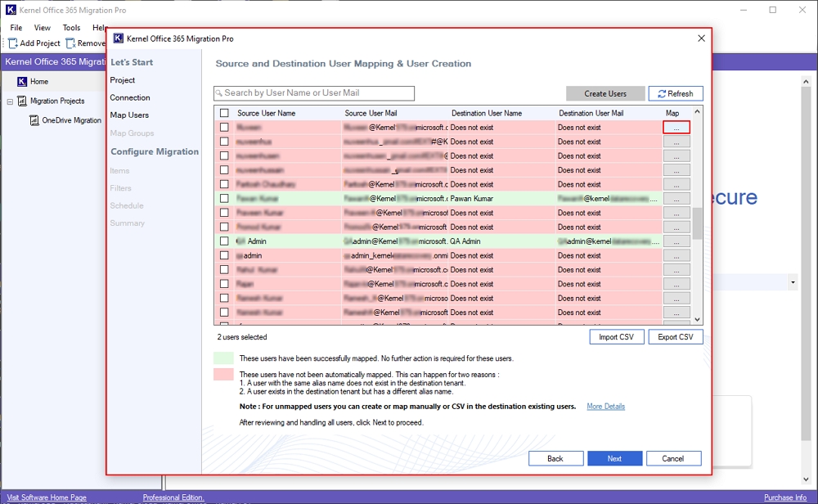Open the dropdown arrow on right panel
Viewport: 818px width, 504px height.
[793, 282]
